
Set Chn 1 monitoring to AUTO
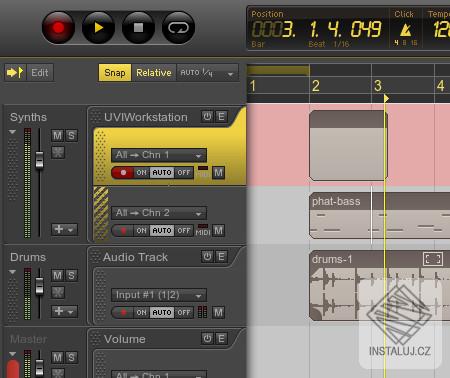pyautogui.click(x=162, y=173)
